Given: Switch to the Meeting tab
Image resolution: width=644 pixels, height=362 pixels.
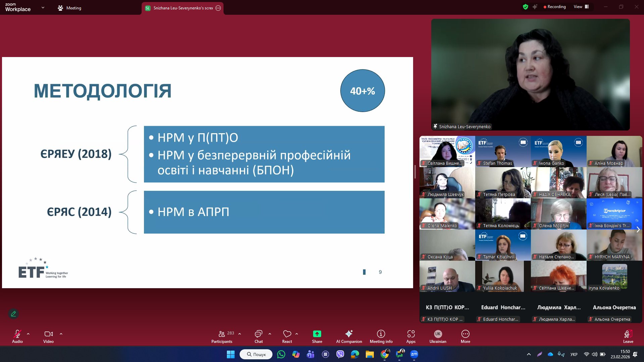Looking at the screenshot, I should tap(69, 8).
